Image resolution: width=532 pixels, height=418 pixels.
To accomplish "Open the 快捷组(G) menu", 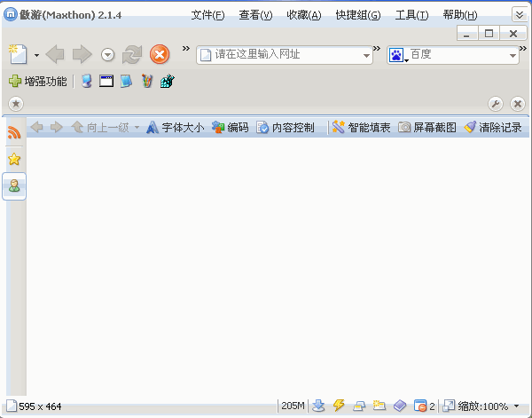I will coord(358,15).
